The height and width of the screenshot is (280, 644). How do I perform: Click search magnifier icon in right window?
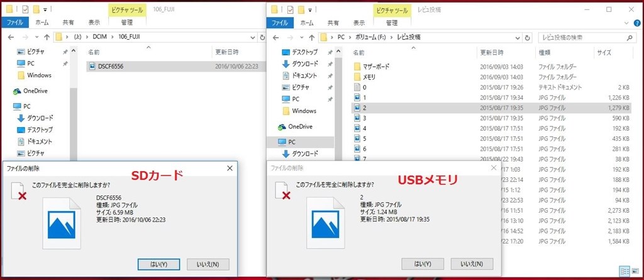(629, 38)
